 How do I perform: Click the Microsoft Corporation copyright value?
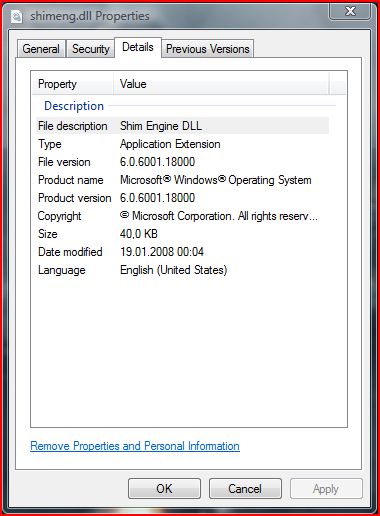[219, 216]
